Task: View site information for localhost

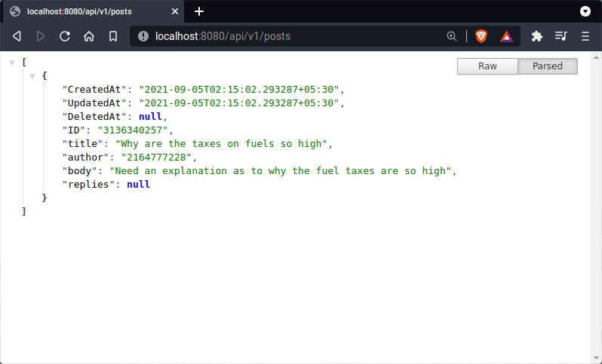Action: pyautogui.click(x=143, y=36)
